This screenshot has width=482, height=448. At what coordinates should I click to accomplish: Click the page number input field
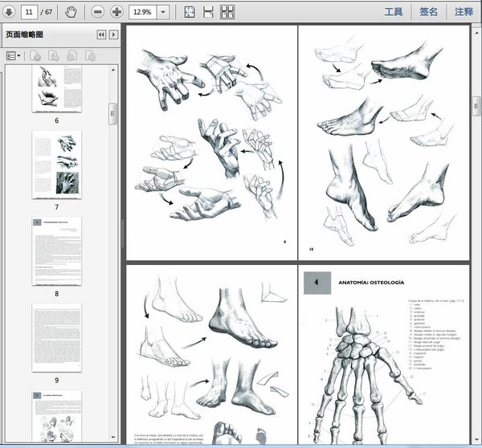(x=31, y=12)
